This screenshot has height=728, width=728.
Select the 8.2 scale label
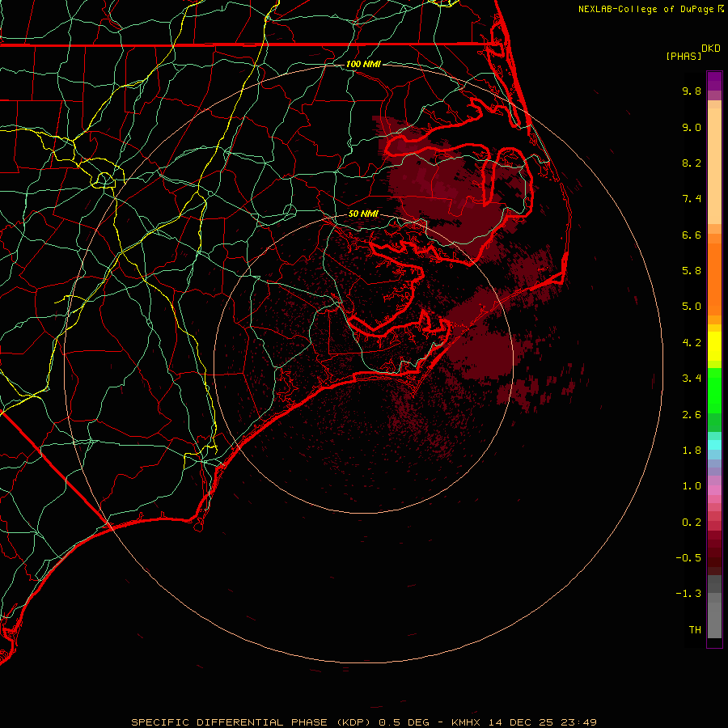[x=692, y=163]
